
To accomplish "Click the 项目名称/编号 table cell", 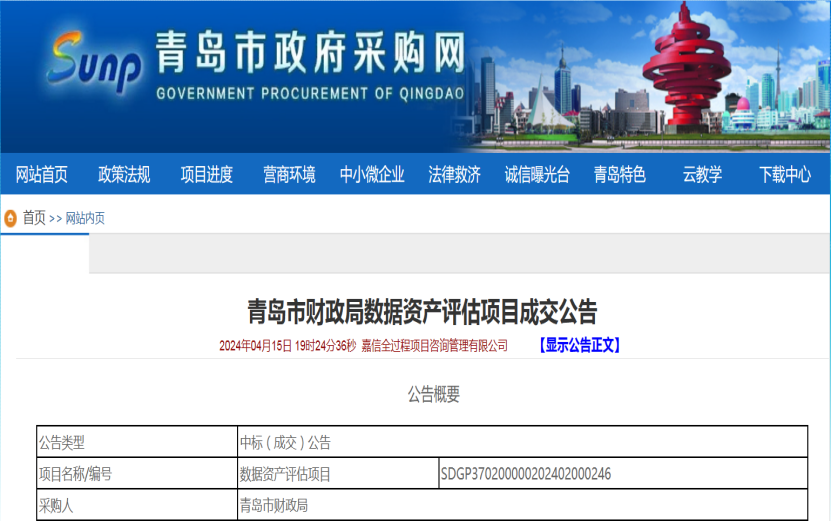I will pyautogui.click(x=137, y=473).
